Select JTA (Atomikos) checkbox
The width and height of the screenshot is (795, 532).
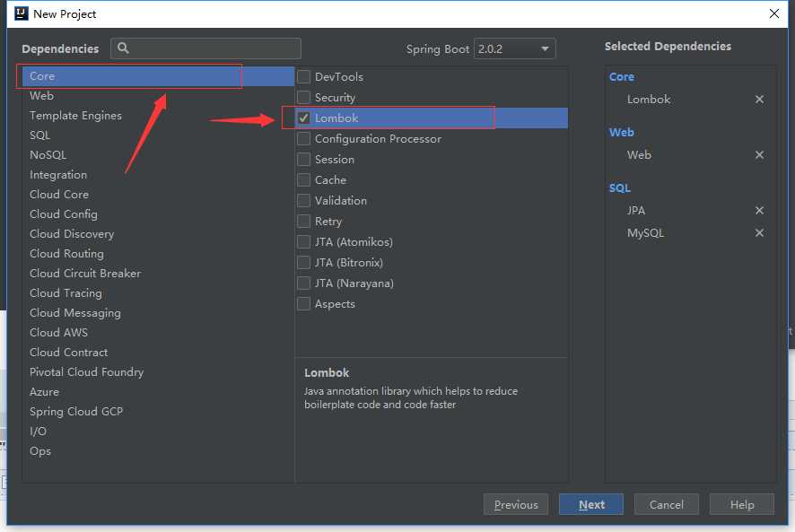tap(303, 242)
